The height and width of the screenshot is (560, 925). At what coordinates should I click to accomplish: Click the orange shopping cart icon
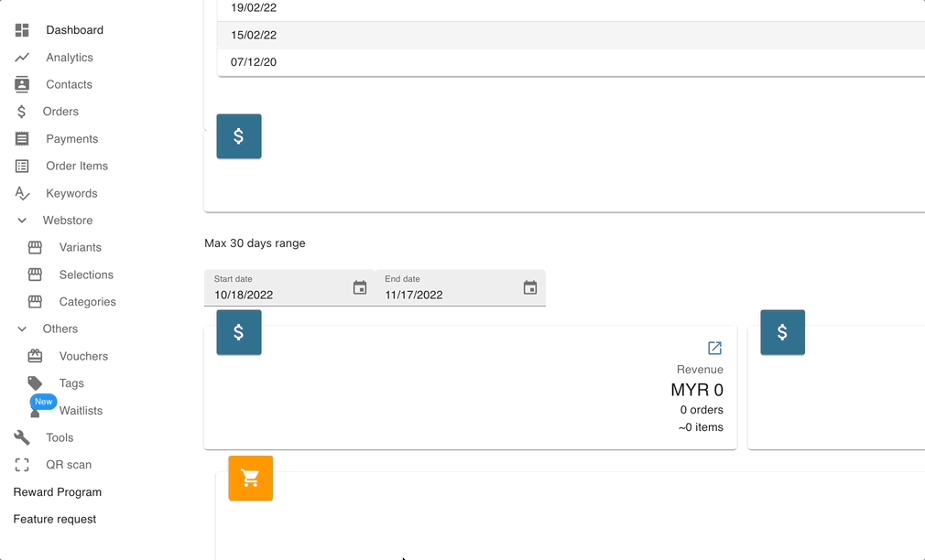tap(250, 478)
